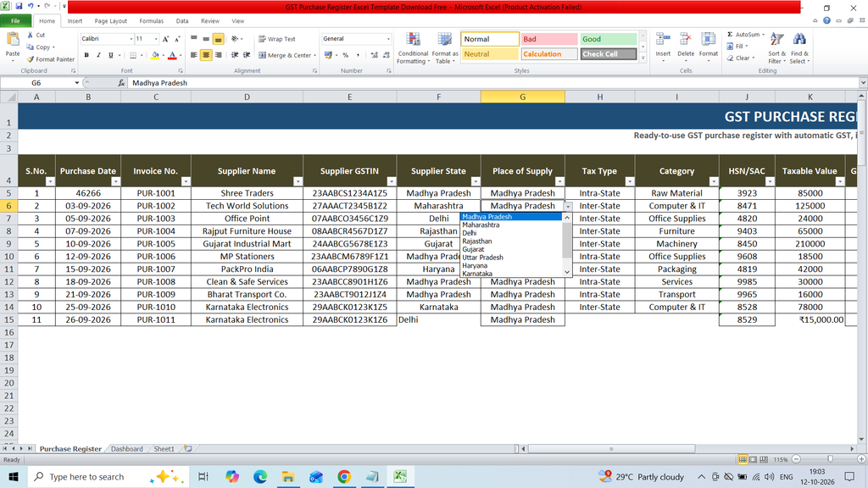Click the Increase Font Size icon
The image size is (868, 488).
click(x=165, y=39)
